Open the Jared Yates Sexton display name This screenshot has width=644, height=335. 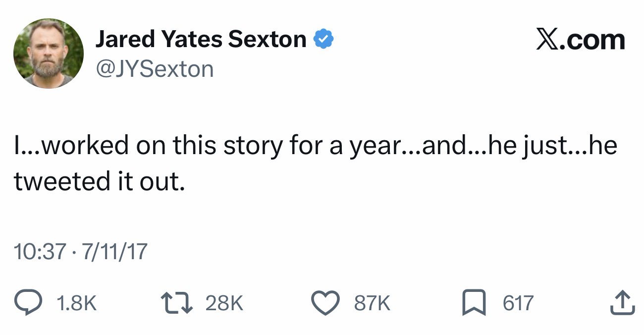[x=201, y=40]
